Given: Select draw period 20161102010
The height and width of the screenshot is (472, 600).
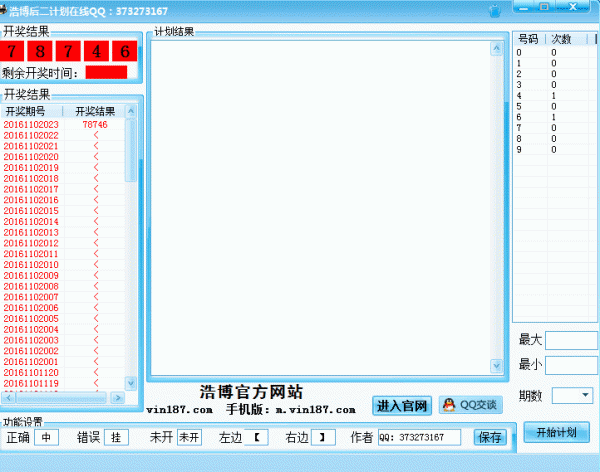Looking at the screenshot, I should tap(31, 265).
